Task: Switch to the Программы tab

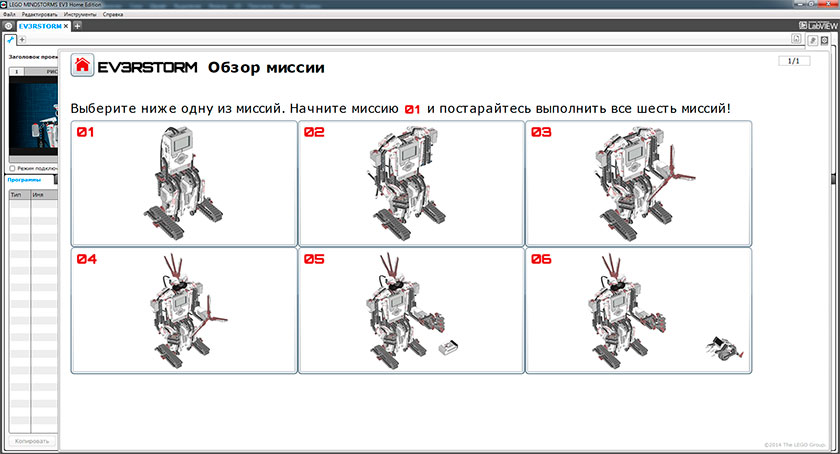Action: tap(24, 180)
